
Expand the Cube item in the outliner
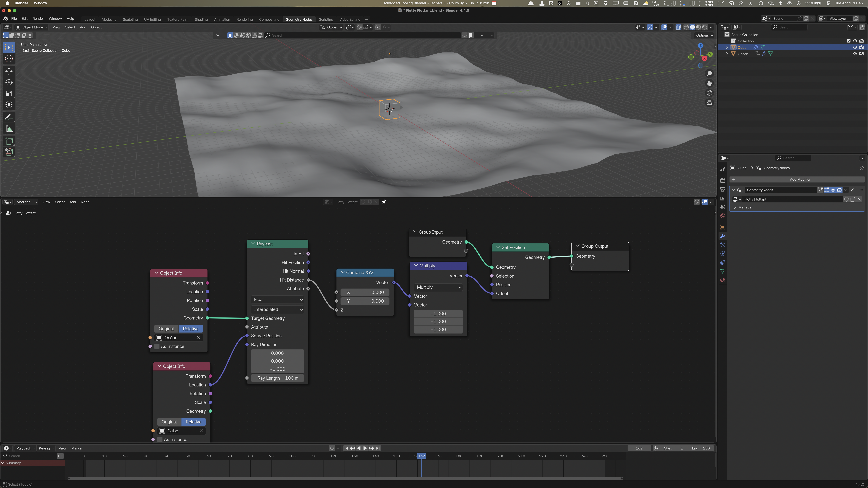pyautogui.click(x=727, y=47)
